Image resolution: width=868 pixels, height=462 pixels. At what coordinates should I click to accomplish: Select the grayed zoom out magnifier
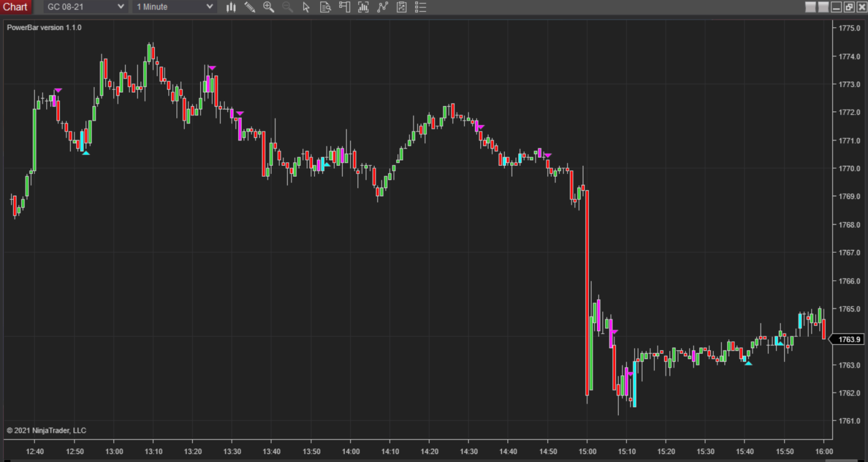288,7
